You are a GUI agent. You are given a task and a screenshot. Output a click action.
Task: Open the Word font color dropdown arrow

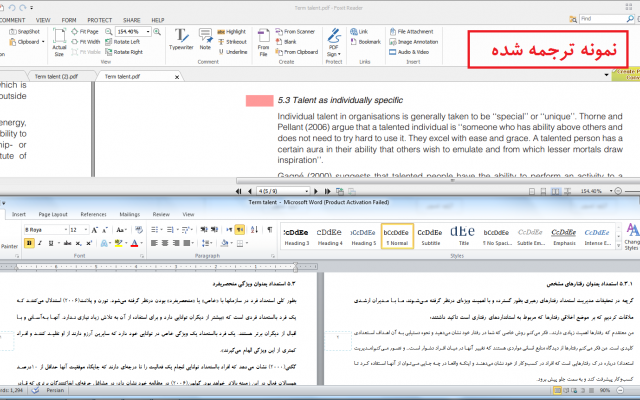click(x=141, y=243)
